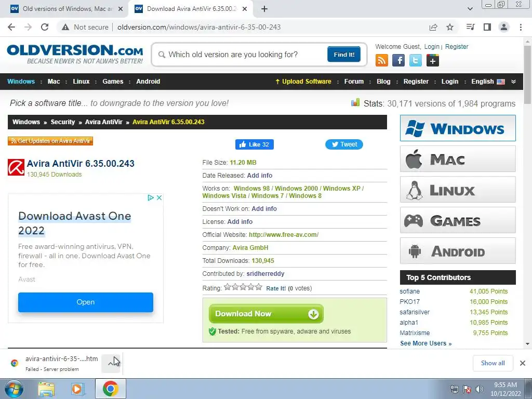532x399 pixels.
Task: Open the media control icon in toolbar
Action: click(470, 27)
